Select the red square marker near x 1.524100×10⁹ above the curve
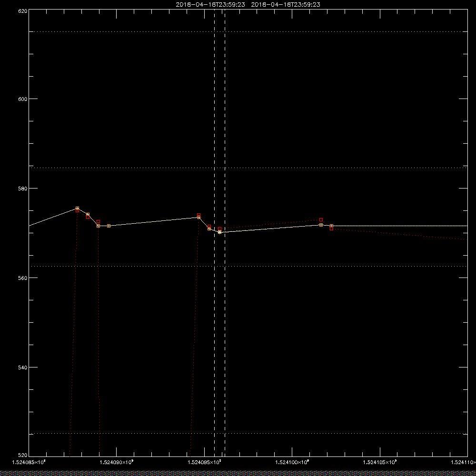This screenshot has height=476, width=476. pyautogui.click(x=321, y=220)
